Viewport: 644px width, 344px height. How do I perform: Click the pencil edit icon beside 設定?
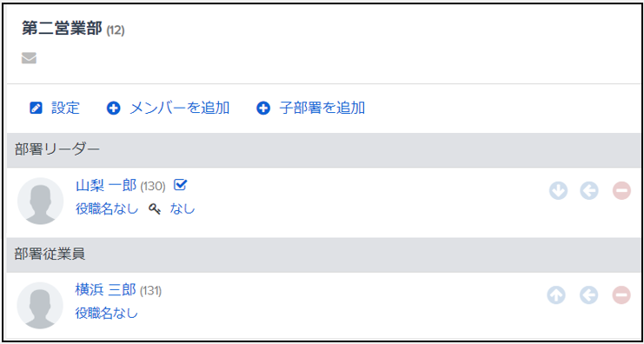tap(37, 109)
